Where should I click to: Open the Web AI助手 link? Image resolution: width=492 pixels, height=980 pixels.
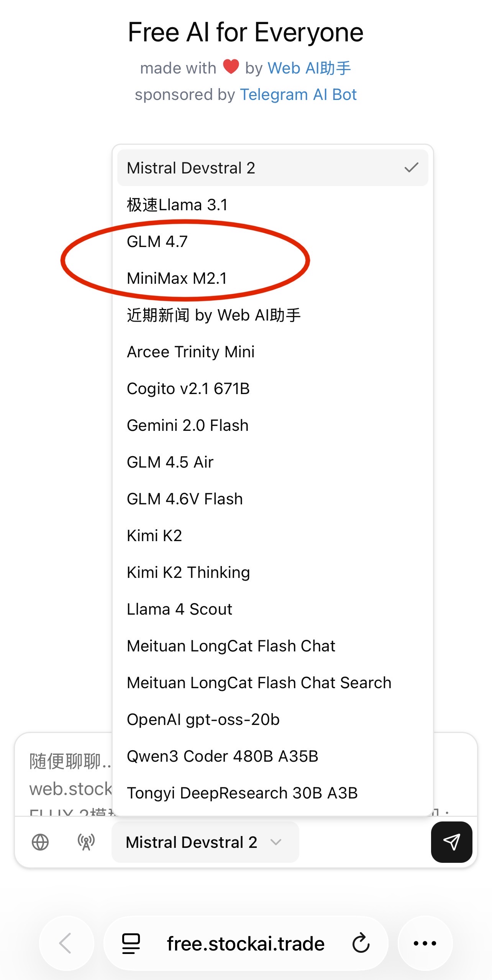[309, 68]
